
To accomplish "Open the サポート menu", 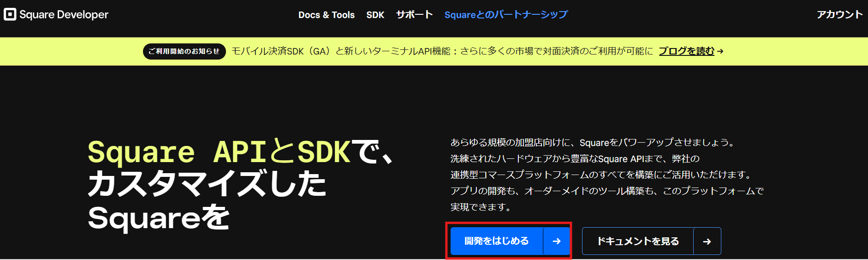I will click(414, 15).
